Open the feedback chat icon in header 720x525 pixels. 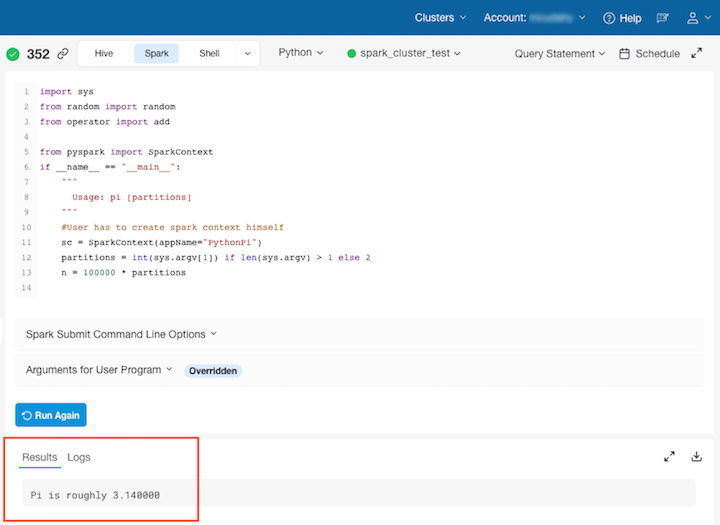663,18
